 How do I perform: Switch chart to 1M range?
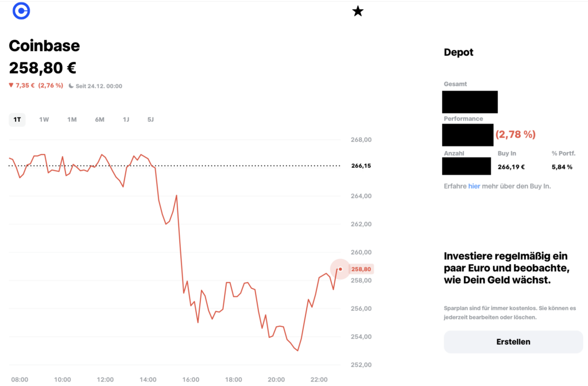pyautogui.click(x=72, y=119)
